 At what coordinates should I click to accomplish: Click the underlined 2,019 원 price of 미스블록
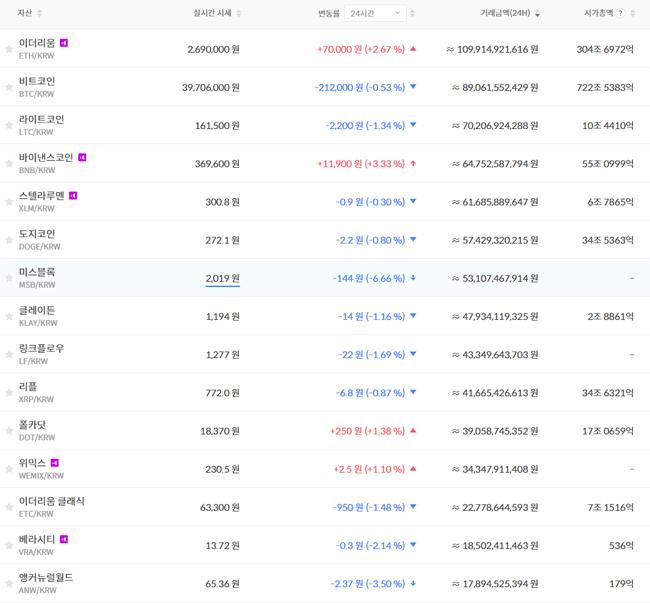(222, 278)
